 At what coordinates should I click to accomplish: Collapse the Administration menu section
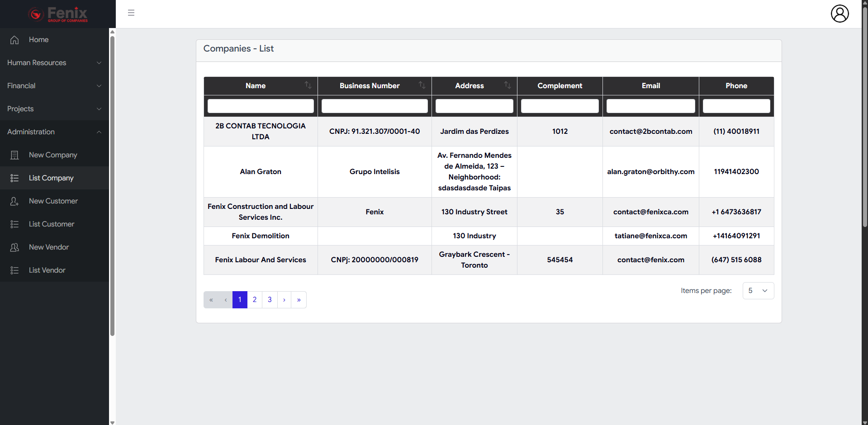point(54,132)
